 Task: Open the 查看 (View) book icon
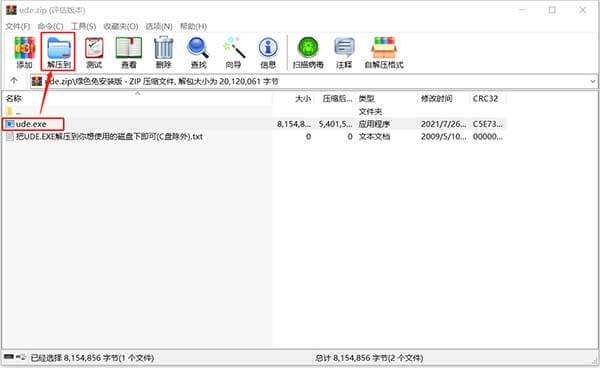[129, 52]
